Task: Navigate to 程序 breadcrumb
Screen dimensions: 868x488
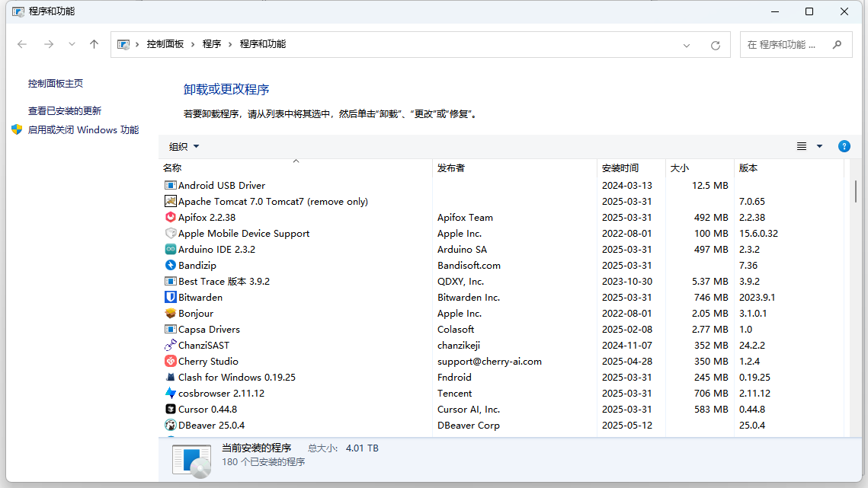Action: [211, 44]
